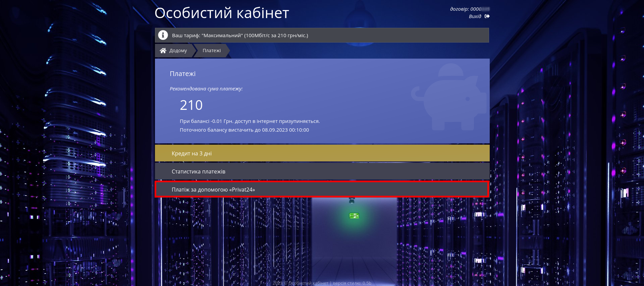
Task: Click the home icon in breadcrumbs
Action: 163,51
